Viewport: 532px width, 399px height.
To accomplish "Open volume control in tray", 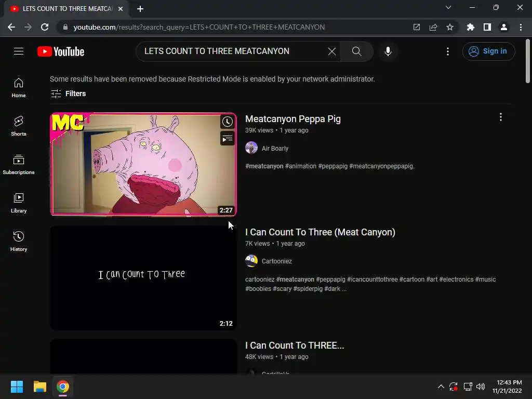I will point(481,387).
